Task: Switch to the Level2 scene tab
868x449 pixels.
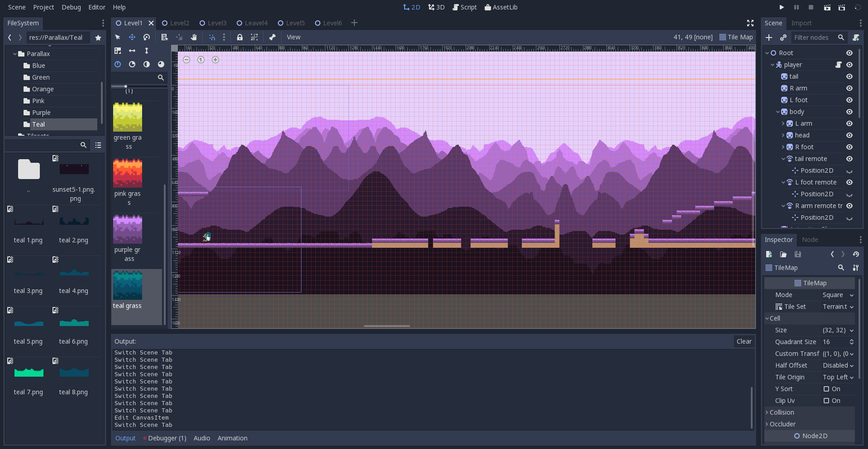Action: 176,23
